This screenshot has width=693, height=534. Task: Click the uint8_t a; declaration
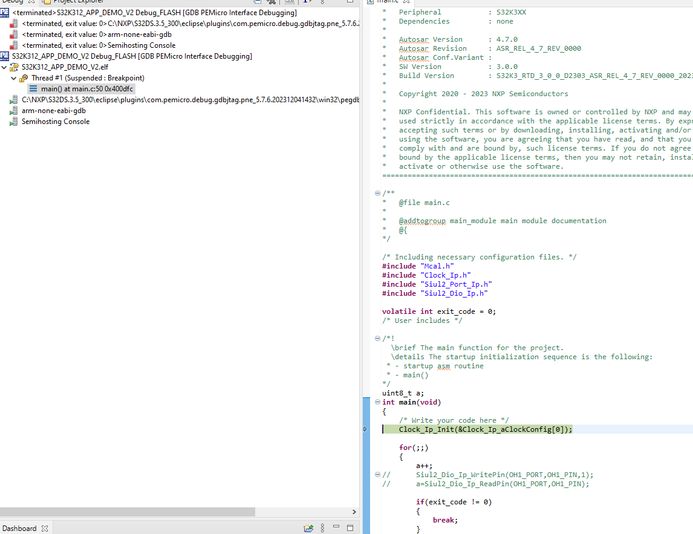click(x=403, y=393)
